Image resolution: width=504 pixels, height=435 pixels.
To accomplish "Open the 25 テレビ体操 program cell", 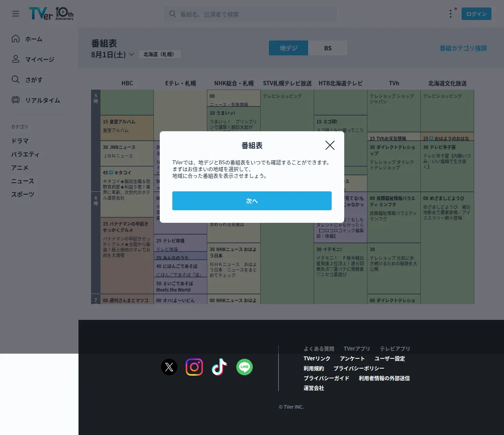I will pyautogui.click(x=181, y=243).
